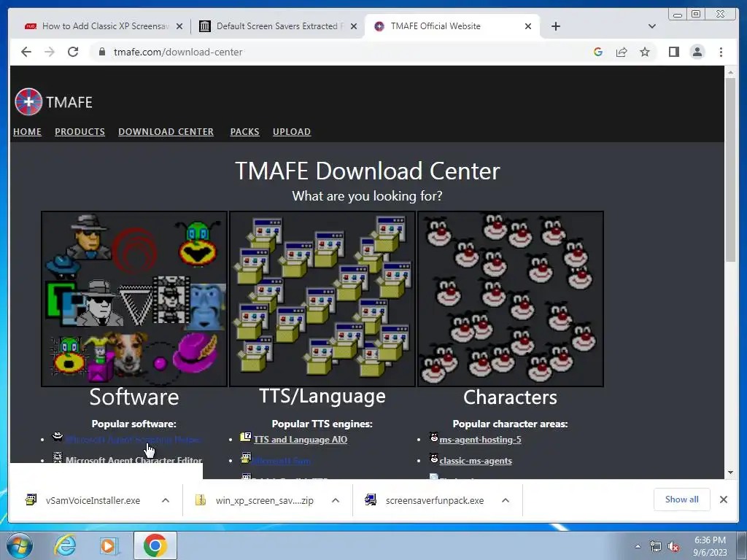
Task: Click the network tray icon
Action: [656, 547]
